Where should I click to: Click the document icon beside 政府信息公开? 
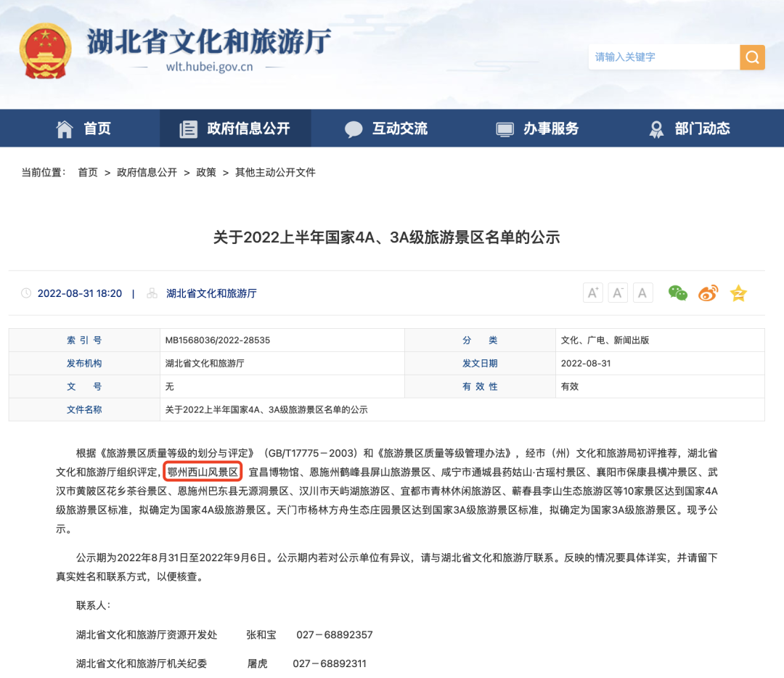[x=189, y=129]
